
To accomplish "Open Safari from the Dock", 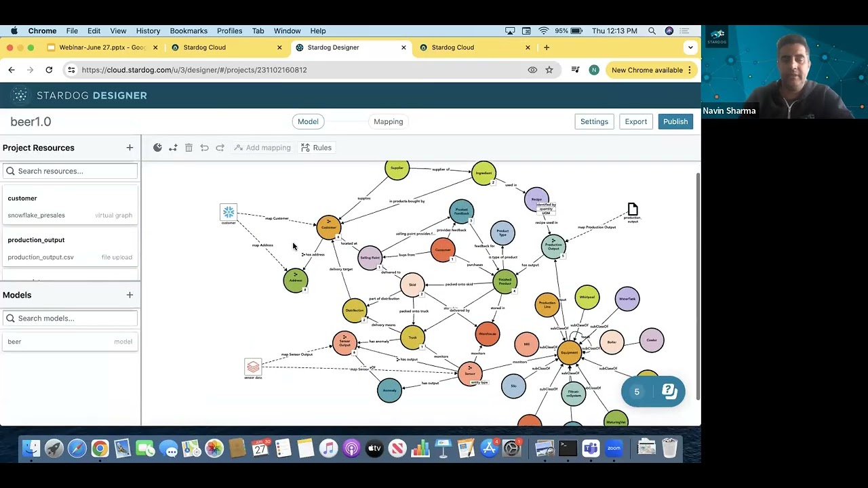I will click(77, 448).
